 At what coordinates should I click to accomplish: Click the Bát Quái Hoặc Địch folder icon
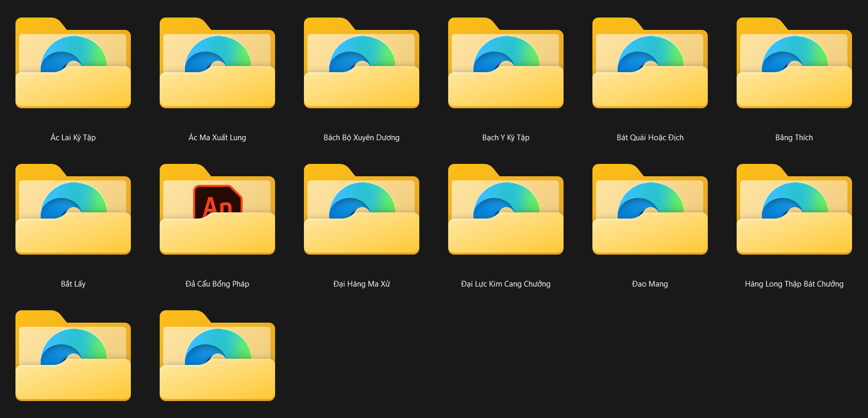click(650, 63)
